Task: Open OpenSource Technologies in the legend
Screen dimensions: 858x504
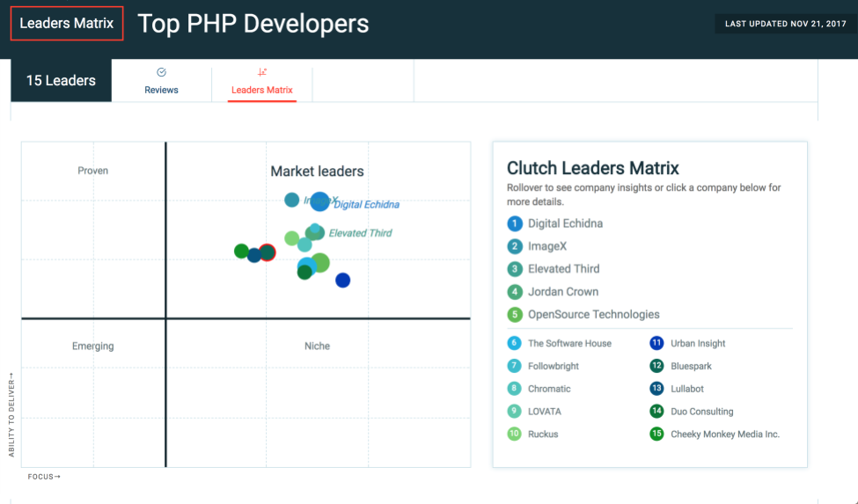Action: click(594, 314)
